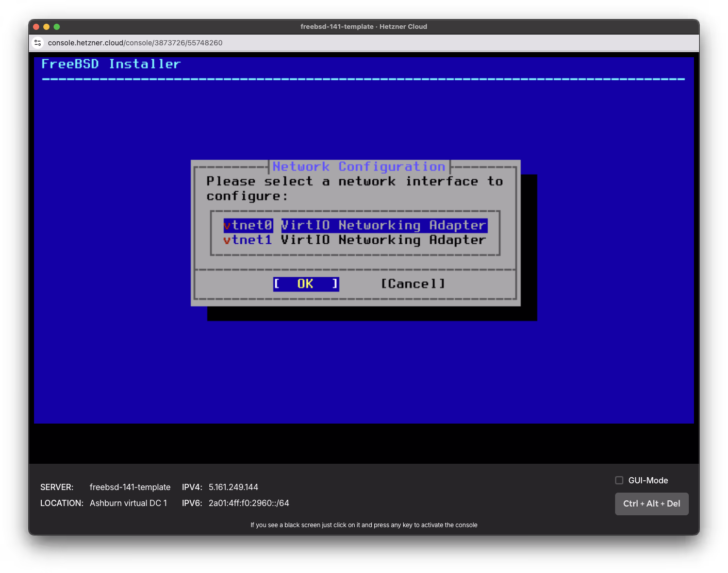Select the vtnet1 VirtIO Networking Adapter

pyautogui.click(x=355, y=239)
